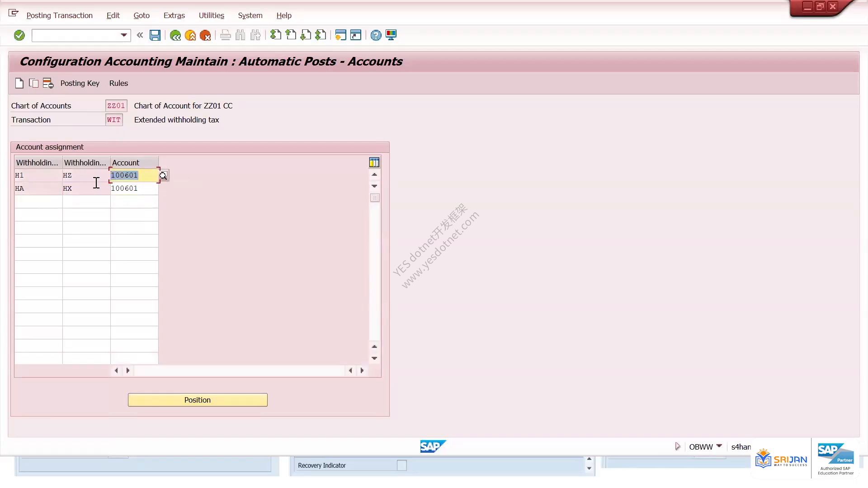This screenshot has height=488, width=868.
Task: Open search help for Account 100601
Action: (163, 175)
